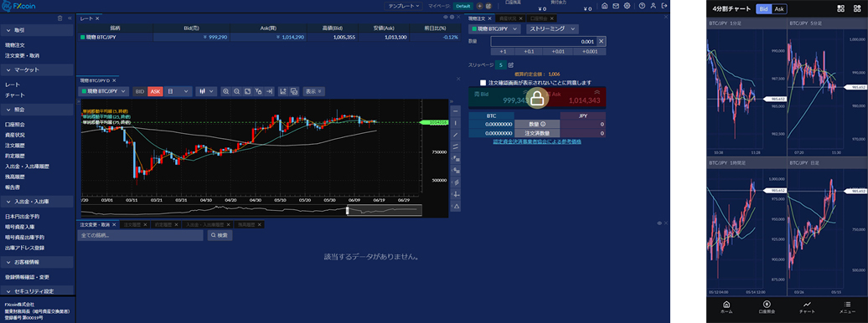Open the mail inbox icon in header
Image resolution: width=868 pixels, height=323 pixels.
pyautogui.click(x=616, y=6)
